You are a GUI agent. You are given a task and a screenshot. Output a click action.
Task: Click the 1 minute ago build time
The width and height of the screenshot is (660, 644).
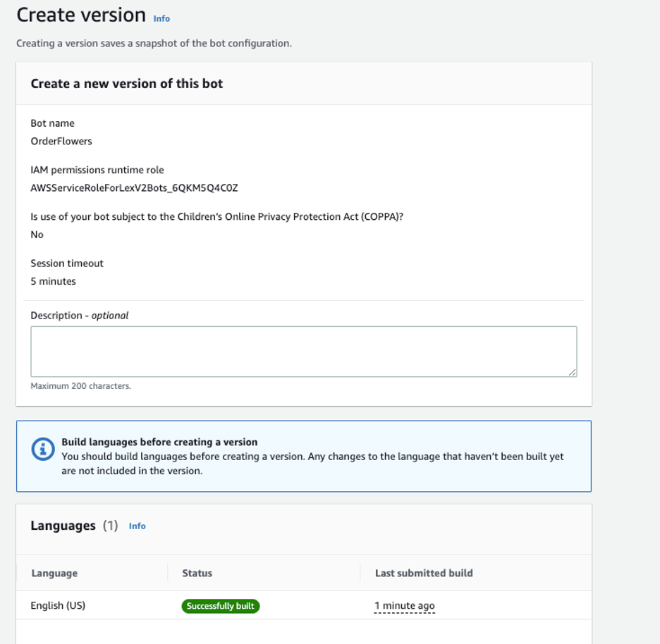[x=405, y=606]
